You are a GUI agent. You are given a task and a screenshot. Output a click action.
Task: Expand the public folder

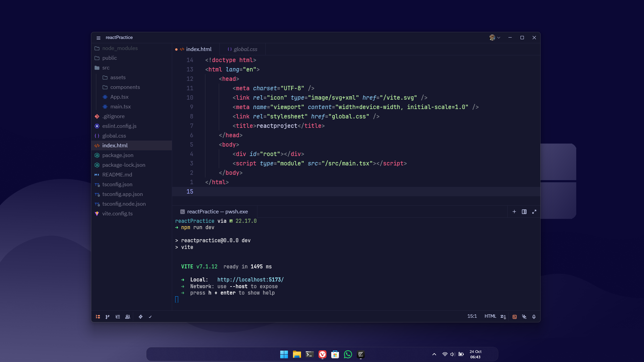click(132, 58)
